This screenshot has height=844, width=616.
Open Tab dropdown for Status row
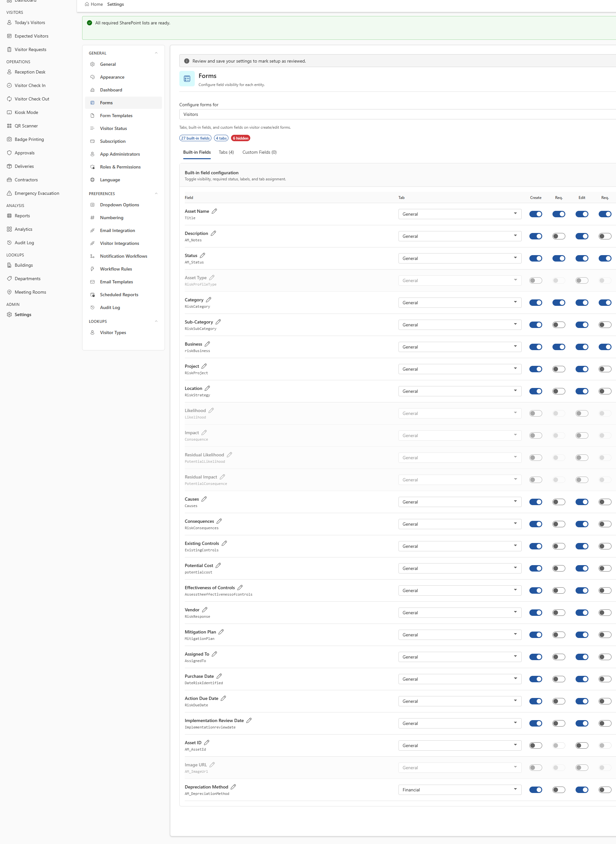coord(460,258)
